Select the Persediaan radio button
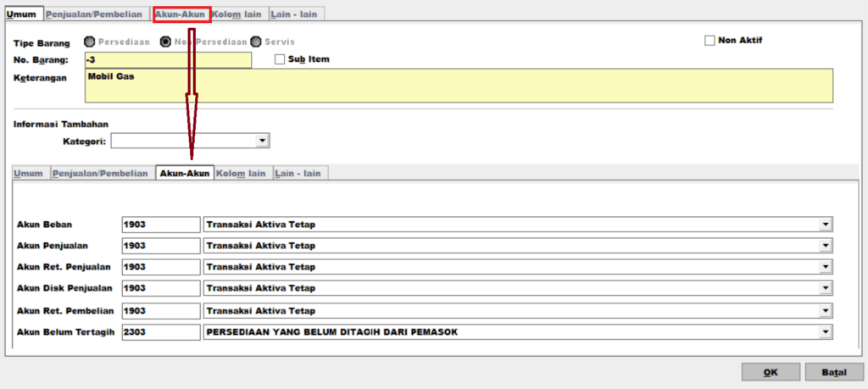The height and width of the screenshot is (389, 868). tap(90, 42)
